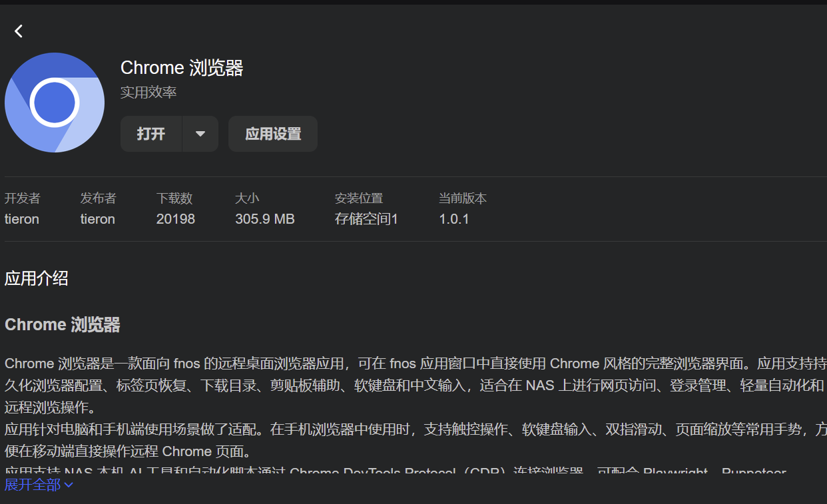Click the Chrome browser app logo
The image size is (827, 504).
pyautogui.click(x=55, y=103)
